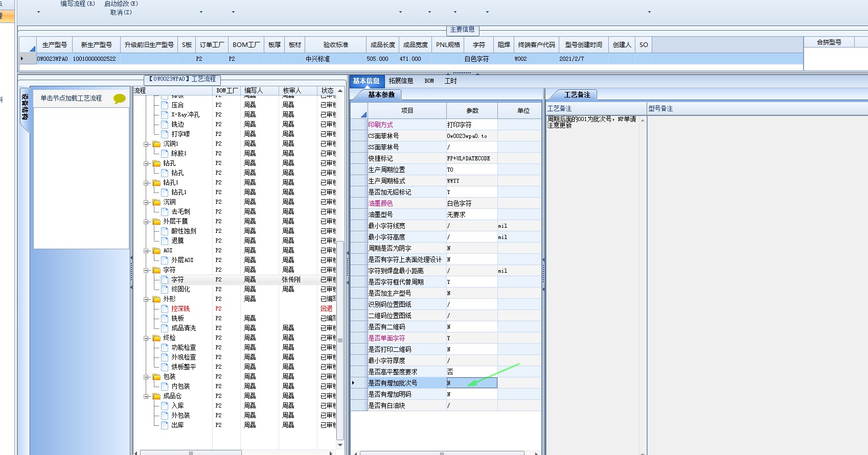The height and width of the screenshot is (455, 868).
Task: Click the folder icon next to 包装
Action: 157,377
